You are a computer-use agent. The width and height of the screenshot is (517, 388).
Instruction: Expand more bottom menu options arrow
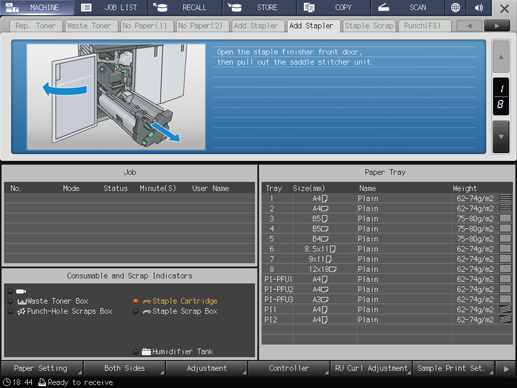tap(506, 369)
